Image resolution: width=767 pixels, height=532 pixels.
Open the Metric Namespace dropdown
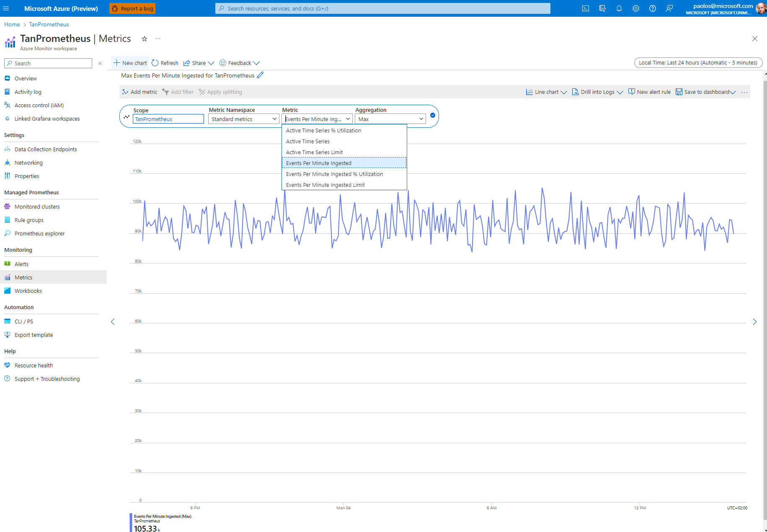click(x=244, y=119)
